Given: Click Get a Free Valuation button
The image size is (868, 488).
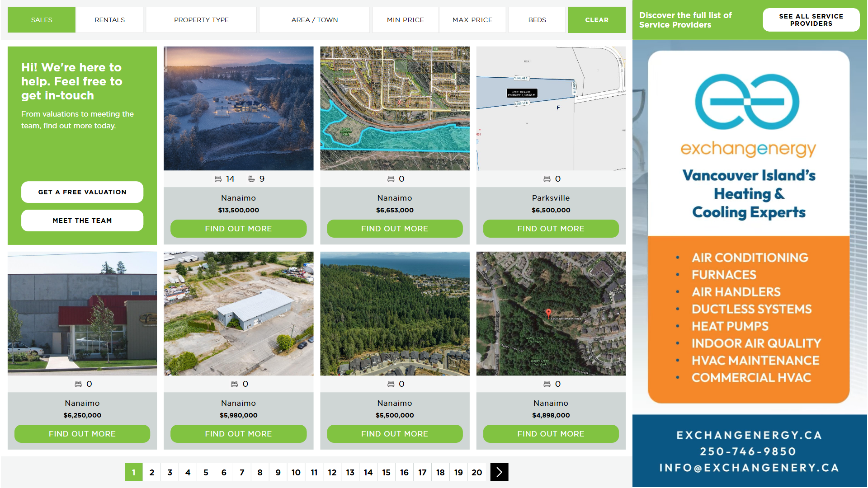Looking at the screenshot, I should pyautogui.click(x=82, y=192).
